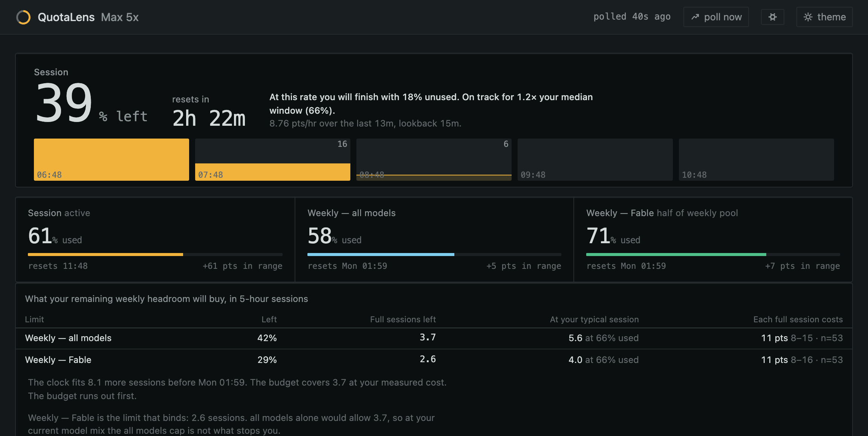The height and width of the screenshot is (436, 868).
Task: Click the QuotaLens ring logo icon
Action: [x=23, y=17]
